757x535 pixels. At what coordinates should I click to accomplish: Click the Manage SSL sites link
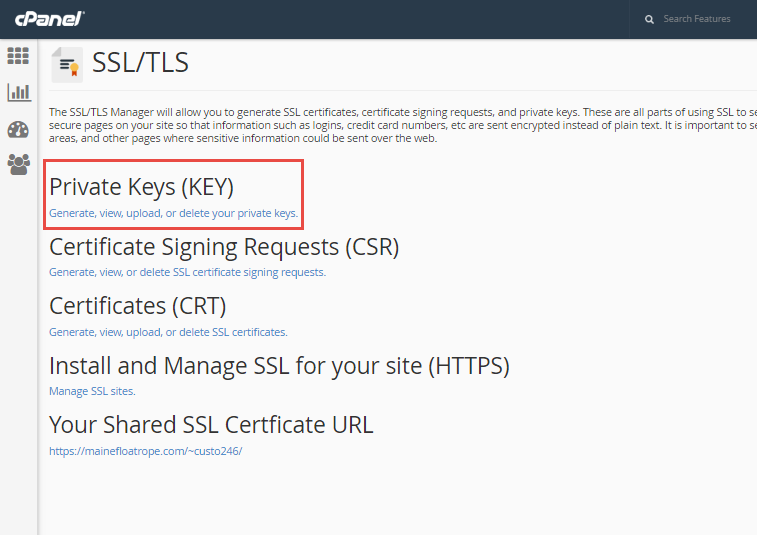92,391
